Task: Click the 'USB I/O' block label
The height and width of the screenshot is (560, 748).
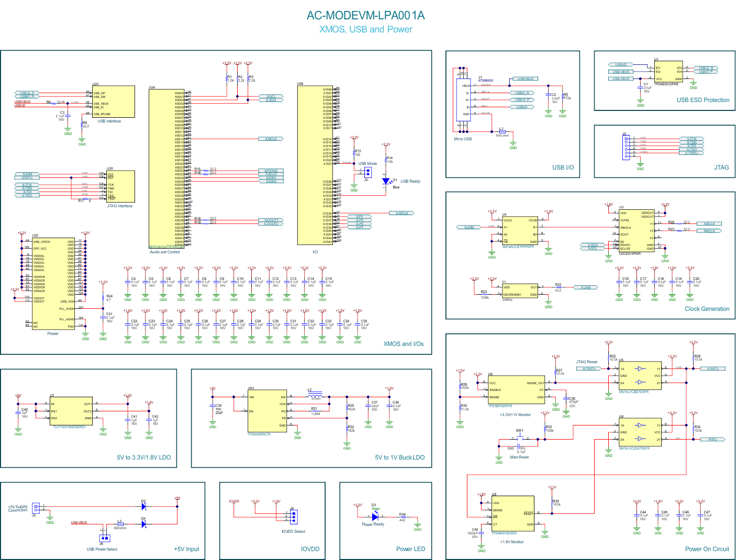Action: [563, 167]
